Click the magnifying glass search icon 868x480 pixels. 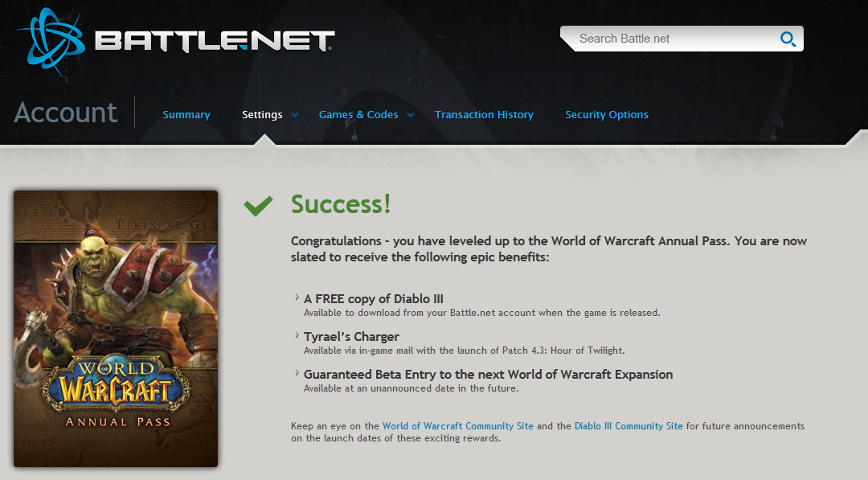coord(787,39)
